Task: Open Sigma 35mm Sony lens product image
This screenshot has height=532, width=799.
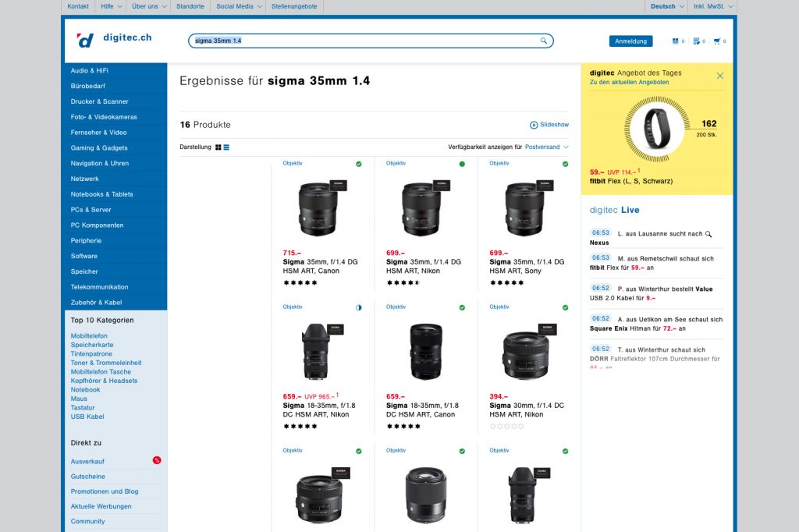Action: click(527, 208)
